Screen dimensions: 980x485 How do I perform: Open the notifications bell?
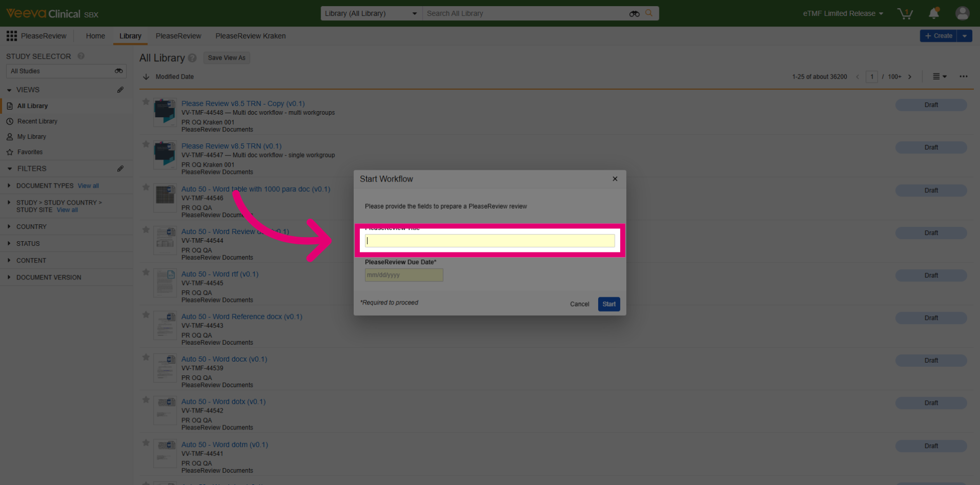(934, 13)
